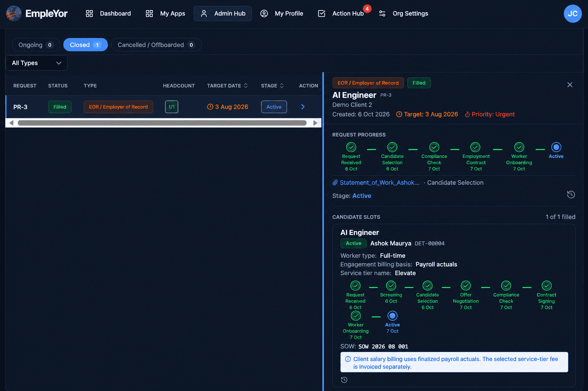The height and width of the screenshot is (391, 588).
Task: Click the Screening step in candidate progress
Action: 391,292
